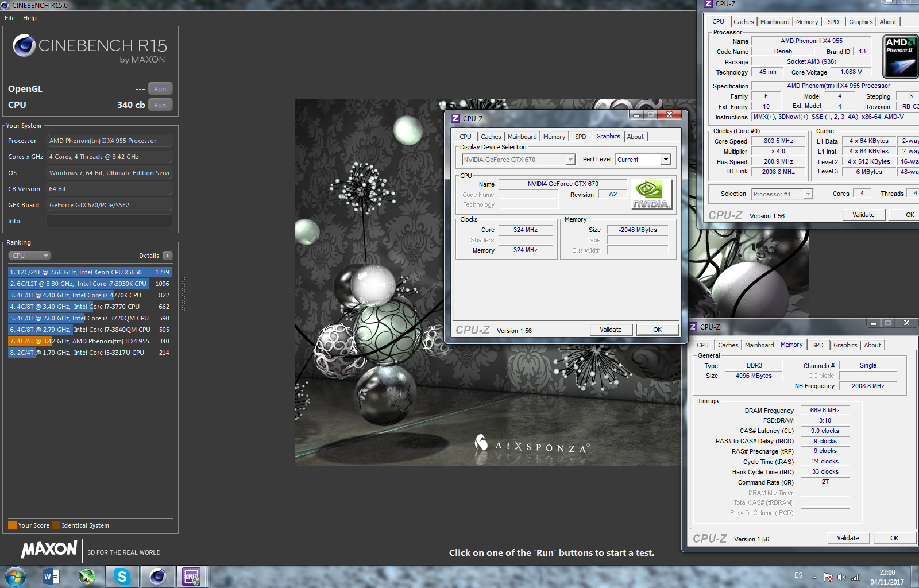Select Memory tab in front CPU-Z window
Image resolution: width=919 pixels, height=588 pixels.
tap(554, 137)
